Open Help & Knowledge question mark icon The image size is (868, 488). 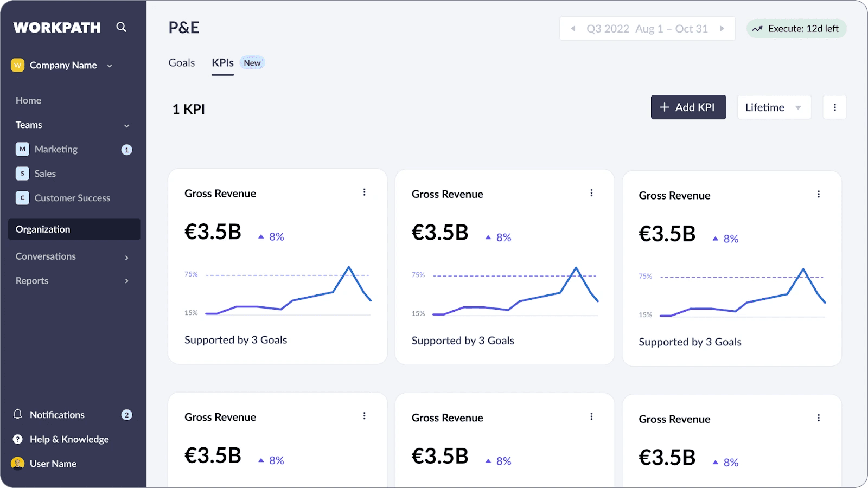pos(18,439)
